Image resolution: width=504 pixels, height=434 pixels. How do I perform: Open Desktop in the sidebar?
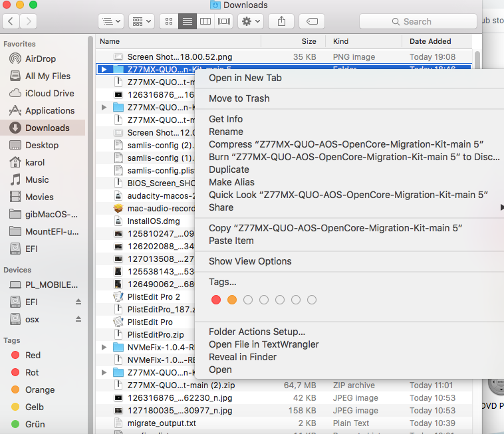pos(43,145)
